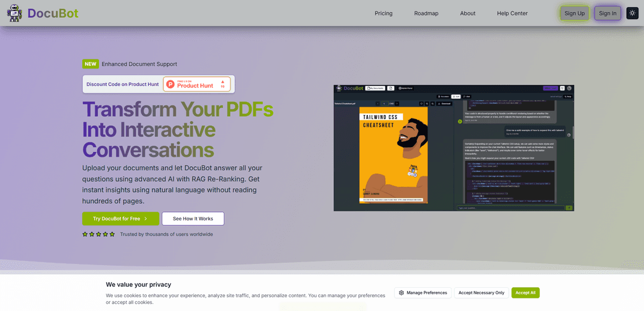This screenshot has width=644, height=311.
Task: Choose Accept Necessary Only cookies
Action: pos(481,293)
